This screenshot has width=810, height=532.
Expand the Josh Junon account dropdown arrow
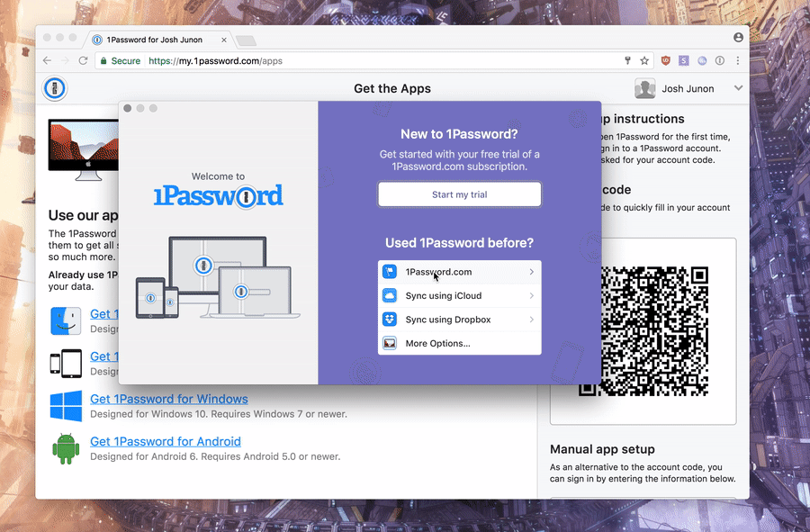[x=738, y=88]
